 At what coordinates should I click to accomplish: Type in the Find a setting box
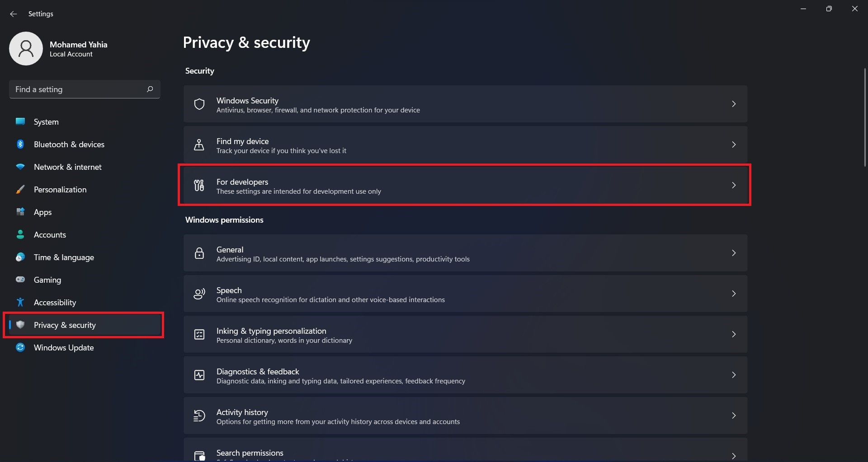pos(77,89)
